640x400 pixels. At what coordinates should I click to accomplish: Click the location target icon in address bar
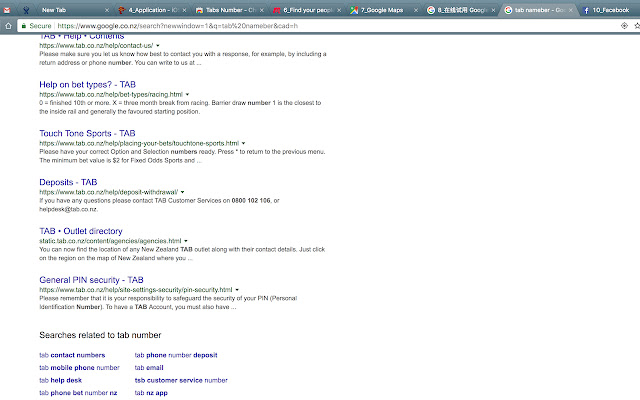click(624, 26)
